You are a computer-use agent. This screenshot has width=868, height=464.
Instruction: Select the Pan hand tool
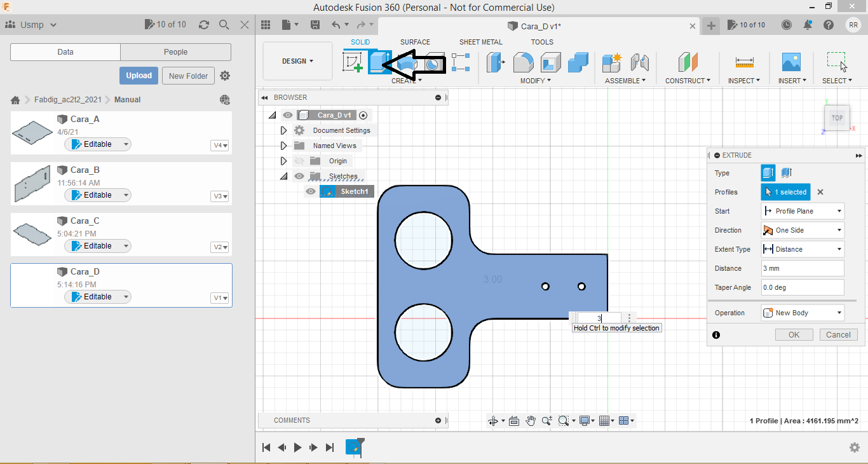pos(531,421)
